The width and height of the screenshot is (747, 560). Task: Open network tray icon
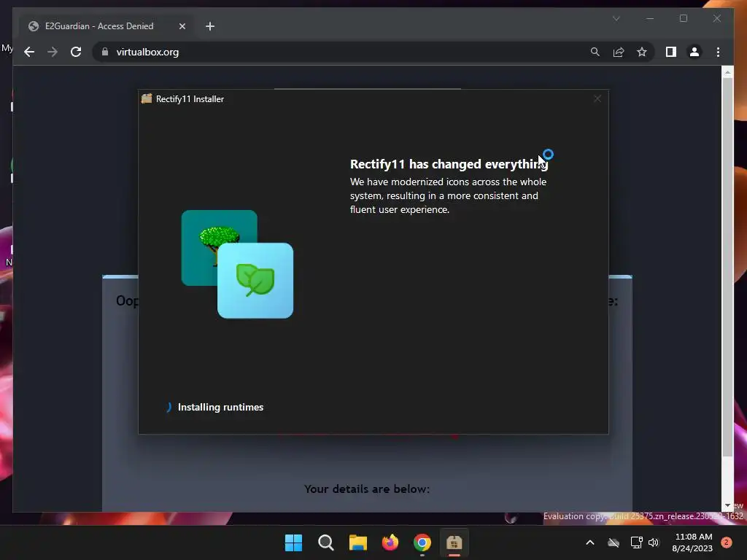click(636, 542)
